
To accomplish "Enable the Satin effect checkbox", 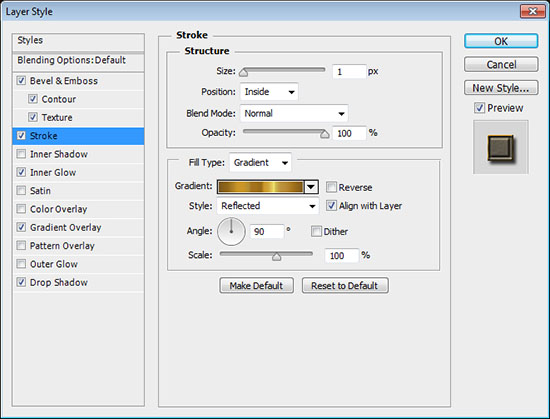I will coord(21,190).
